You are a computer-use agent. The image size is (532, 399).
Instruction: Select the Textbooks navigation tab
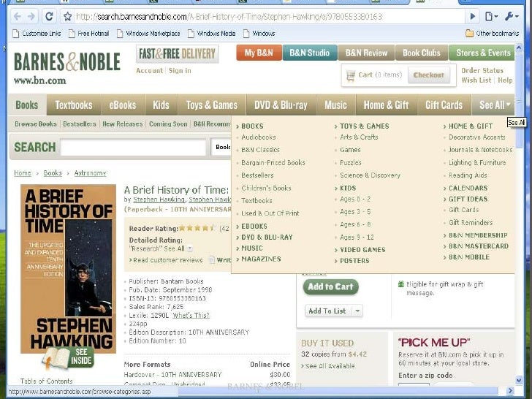[x=74, y=105]
